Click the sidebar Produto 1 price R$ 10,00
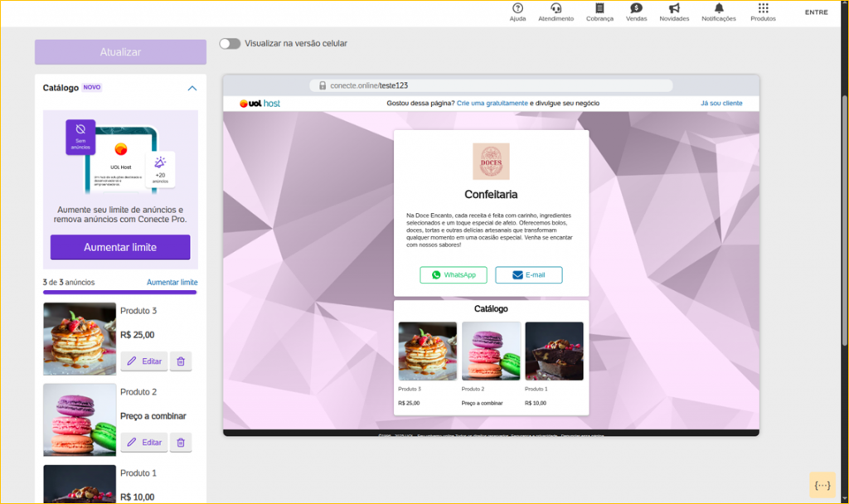 [137, 497]
